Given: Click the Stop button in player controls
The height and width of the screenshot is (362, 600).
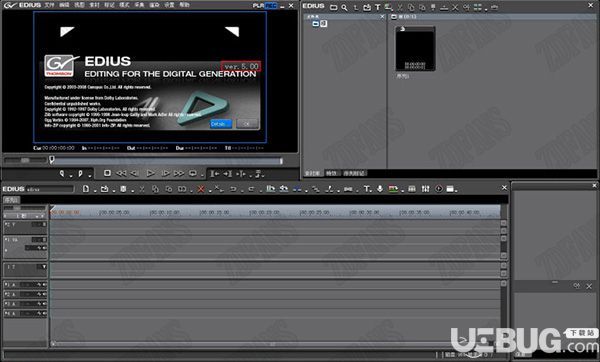Looking at the screenshot, I should (108, 173).
